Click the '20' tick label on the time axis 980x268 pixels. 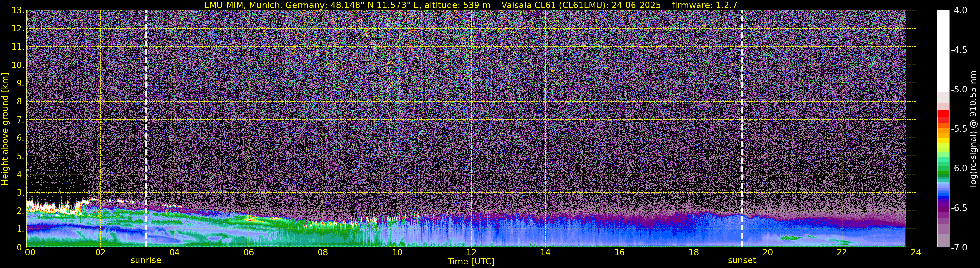coord(768,252)
